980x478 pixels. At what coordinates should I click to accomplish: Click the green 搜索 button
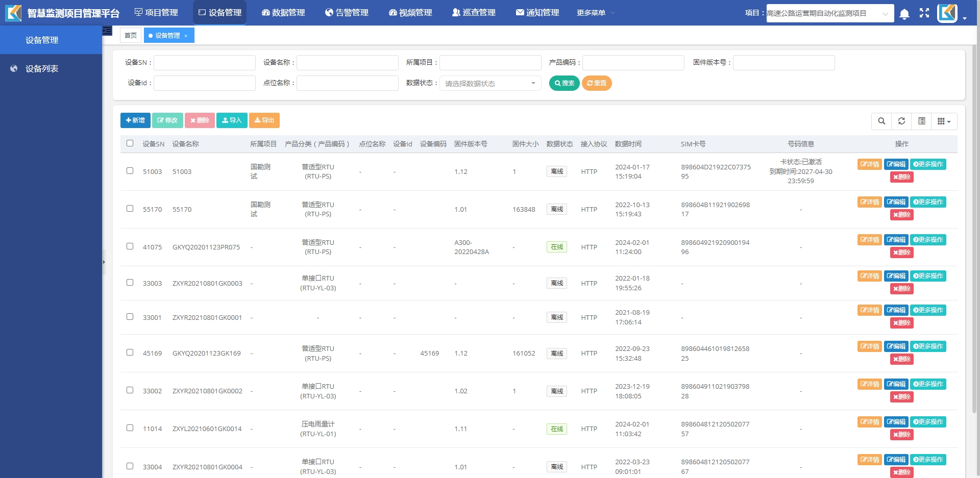coord(564,83)
